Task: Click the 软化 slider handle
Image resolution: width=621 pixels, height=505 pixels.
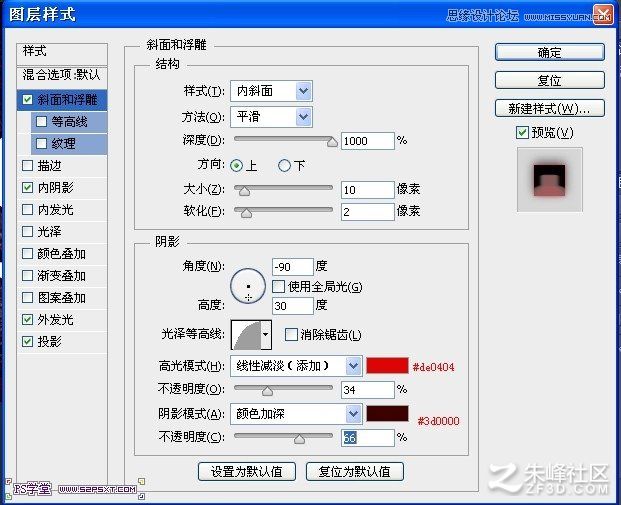Action: point(246,213)
